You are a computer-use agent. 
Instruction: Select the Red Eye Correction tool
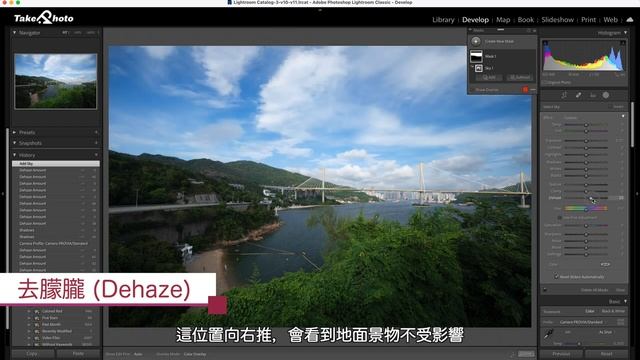point(593,95)
